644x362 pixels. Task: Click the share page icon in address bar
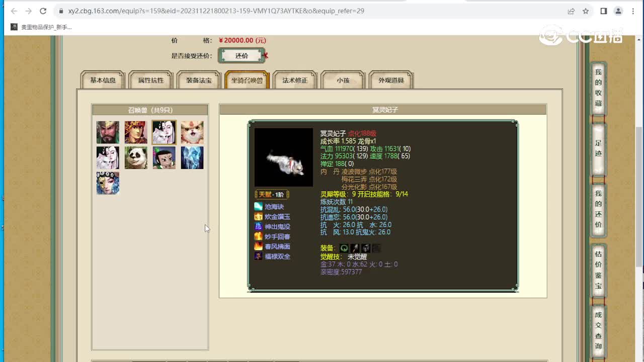click(571, 11)
